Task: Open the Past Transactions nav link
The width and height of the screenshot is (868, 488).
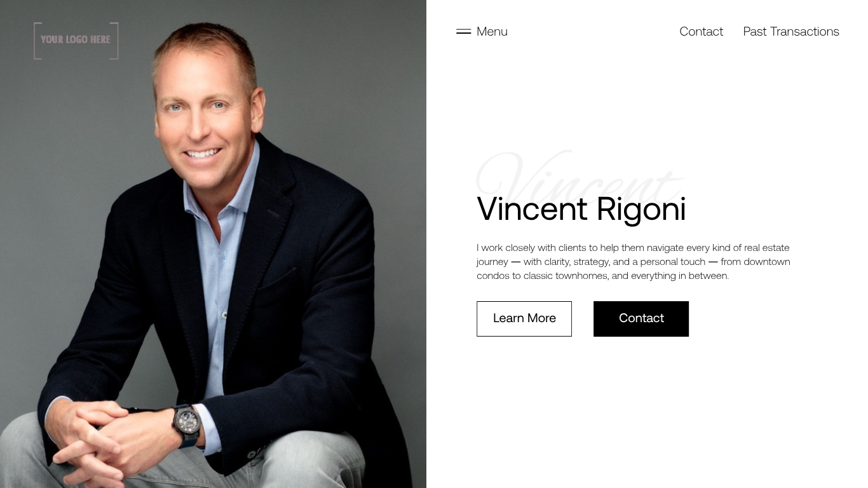Action: pyautogui.click(x=791, y=31)
